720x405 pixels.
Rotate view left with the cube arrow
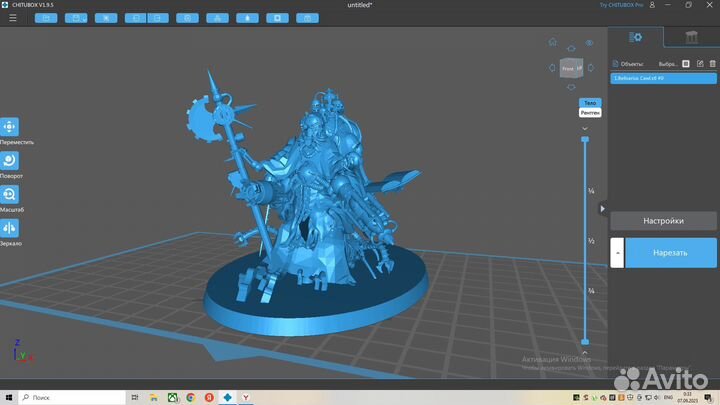[552, 68]
